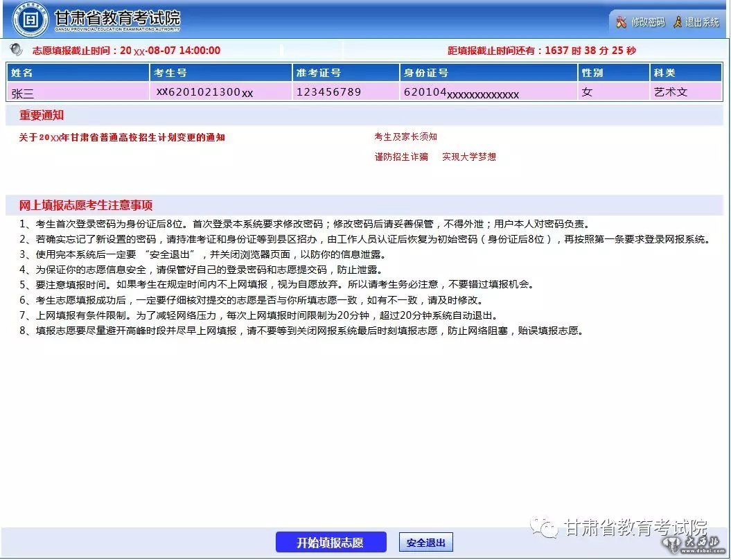The image size is (731, 560).
Task: Select the 退出系统 text link
Action: (x=702, y=22)
